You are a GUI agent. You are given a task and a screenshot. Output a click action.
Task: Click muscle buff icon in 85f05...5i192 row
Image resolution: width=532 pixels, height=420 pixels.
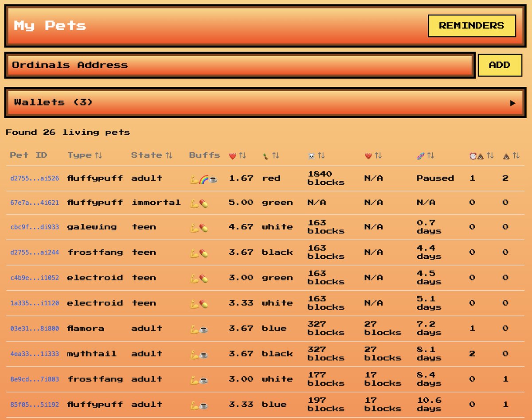[x=194, y=405]
